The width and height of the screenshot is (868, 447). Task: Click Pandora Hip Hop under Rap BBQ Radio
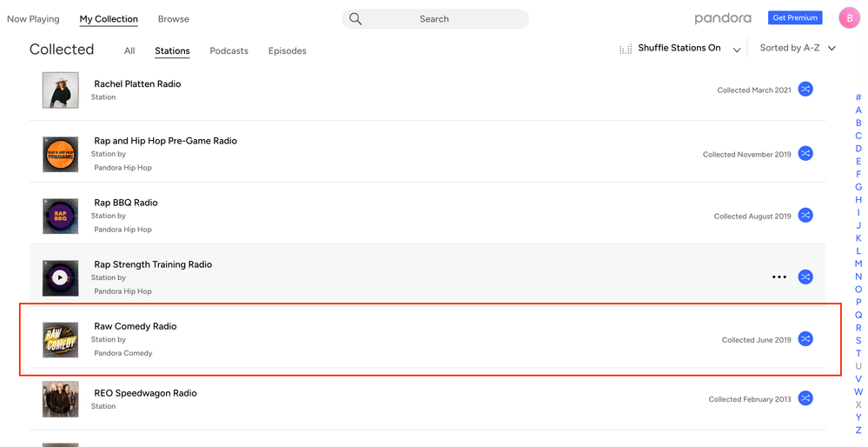click(x=123, y=230)
